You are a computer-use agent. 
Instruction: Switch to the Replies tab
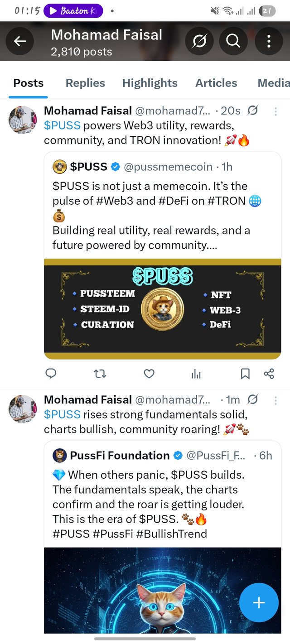click(x=85, y=83)
